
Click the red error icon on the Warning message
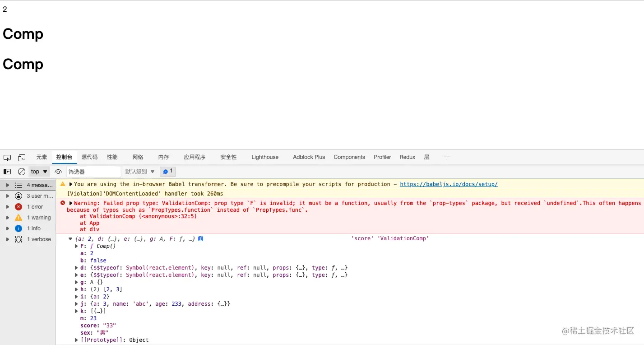pos(63,203)
